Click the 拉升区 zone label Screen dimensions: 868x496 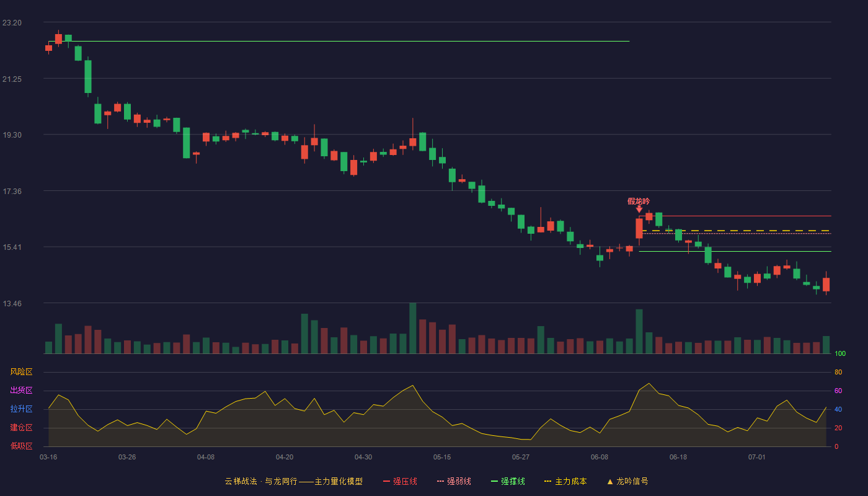pos(21,409)
